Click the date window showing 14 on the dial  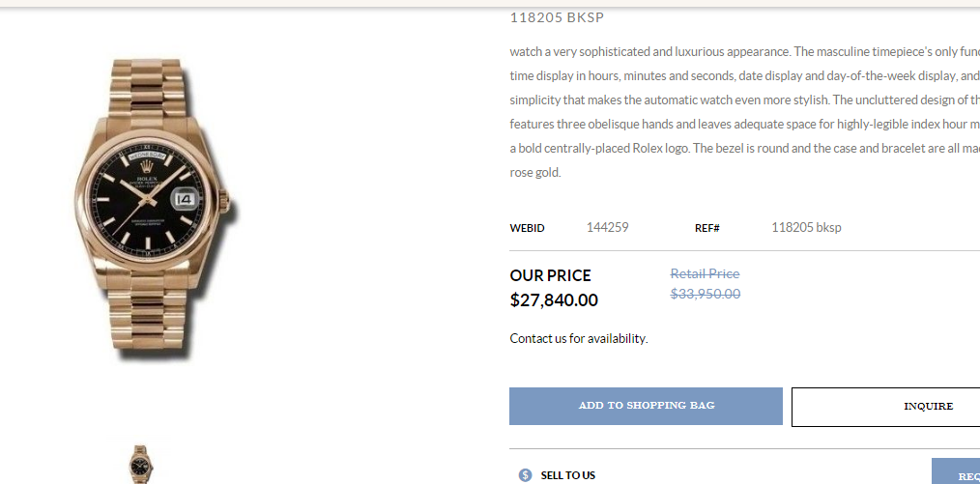(x=186, y=199)
